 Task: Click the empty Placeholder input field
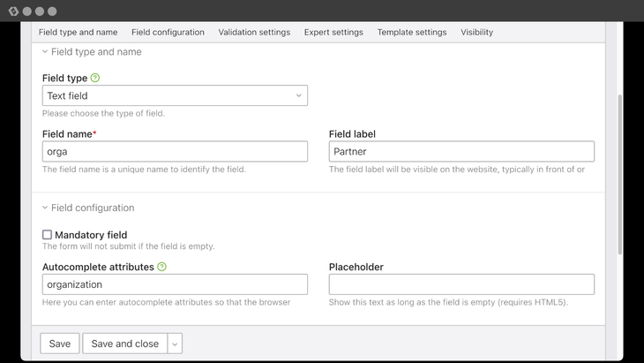461,284
